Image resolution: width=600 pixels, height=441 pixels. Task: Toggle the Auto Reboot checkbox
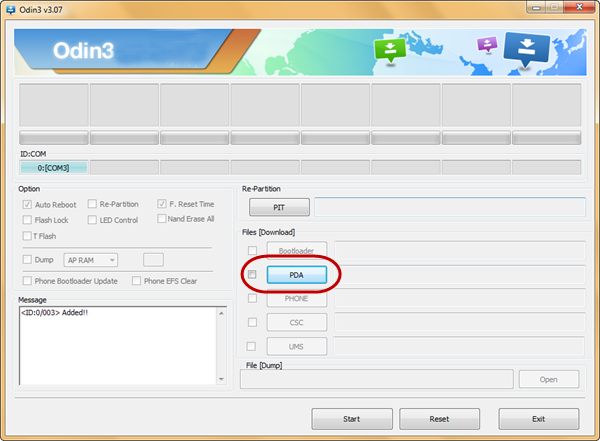coord(27,204)
